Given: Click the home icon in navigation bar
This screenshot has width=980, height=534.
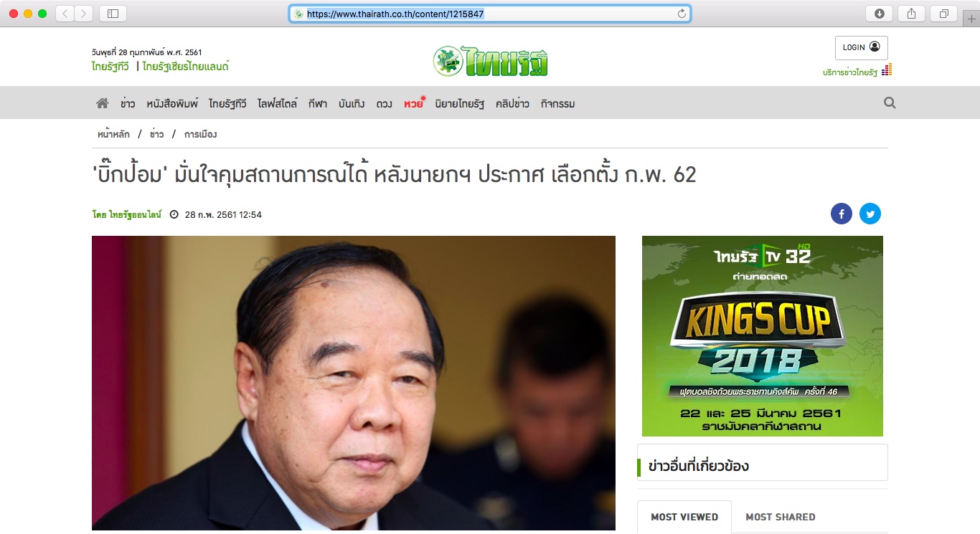Looking at the screenshot, I should click(103, 103).
